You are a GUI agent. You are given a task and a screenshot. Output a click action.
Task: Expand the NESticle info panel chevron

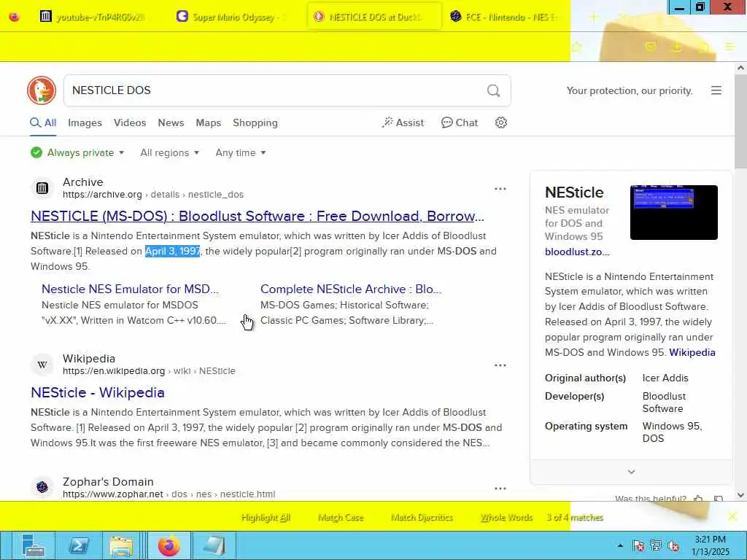pyautogui.click(x=631, y=472)
